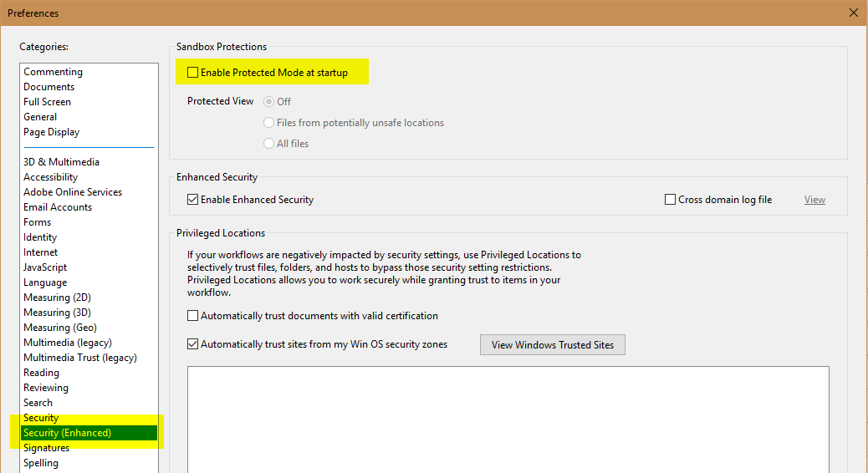Open the Signatures category
The image size is (868, 473).
(x=46, y=448)
